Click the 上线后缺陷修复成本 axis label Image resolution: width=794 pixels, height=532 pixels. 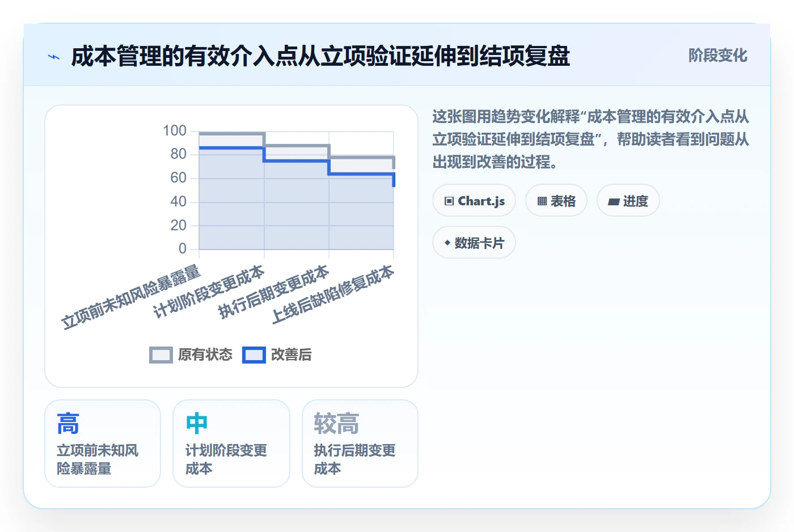[332, 294]
